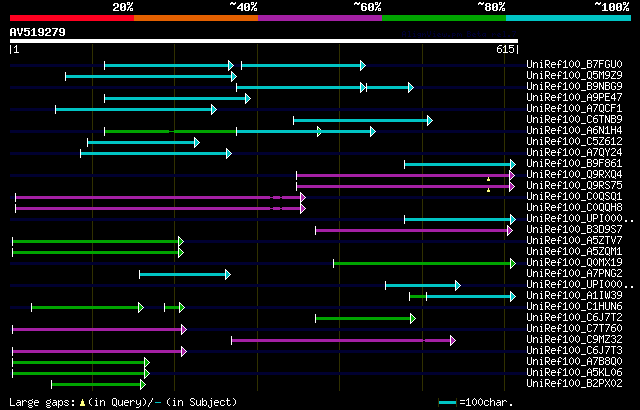
Task: Click the red 20% identity legend segment
Action: click(x=72, y=18)
